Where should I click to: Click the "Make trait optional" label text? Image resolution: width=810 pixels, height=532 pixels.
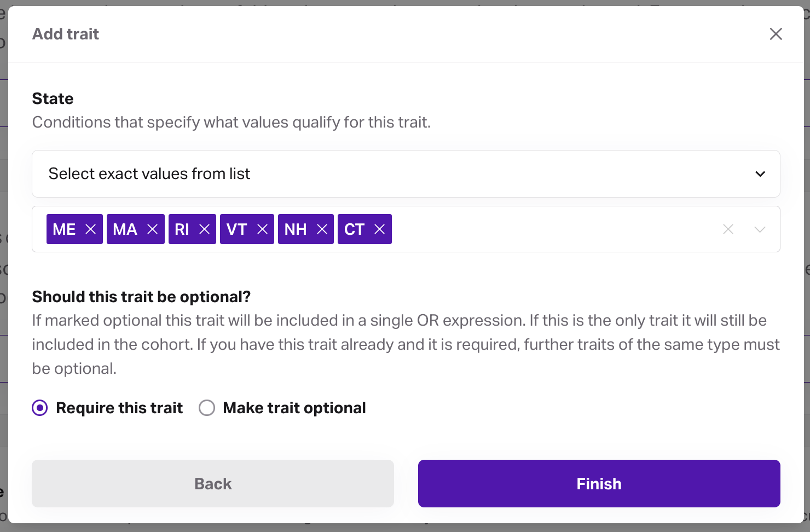[294, 408]
